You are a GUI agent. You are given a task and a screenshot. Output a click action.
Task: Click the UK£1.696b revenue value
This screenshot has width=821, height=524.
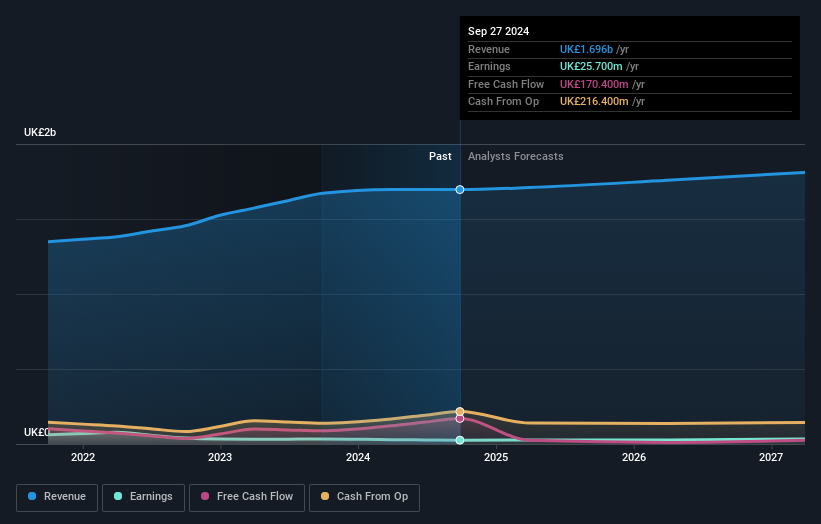pos(586,49)
